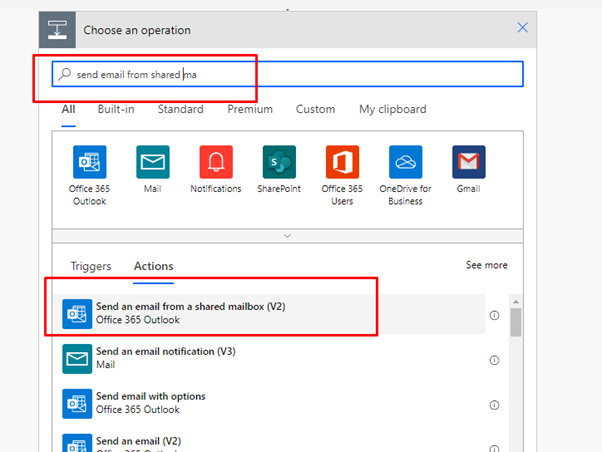The width and height of the screenshot is (602, 452).
Task: Close the Choose an operation panel
Action: pos(523,28)
